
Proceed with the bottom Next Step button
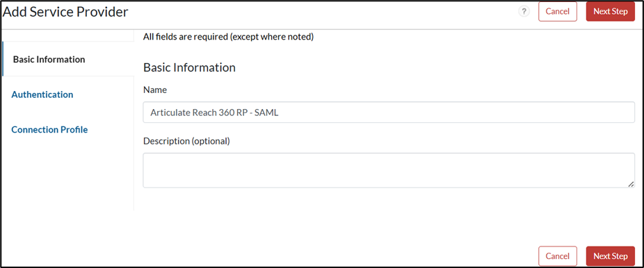[x=611, y=256]
